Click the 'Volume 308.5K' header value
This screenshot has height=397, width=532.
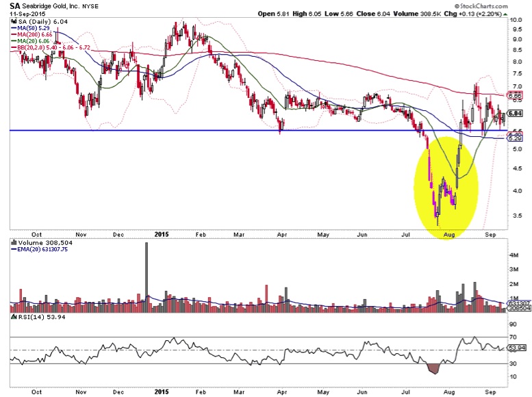[418, 14]
